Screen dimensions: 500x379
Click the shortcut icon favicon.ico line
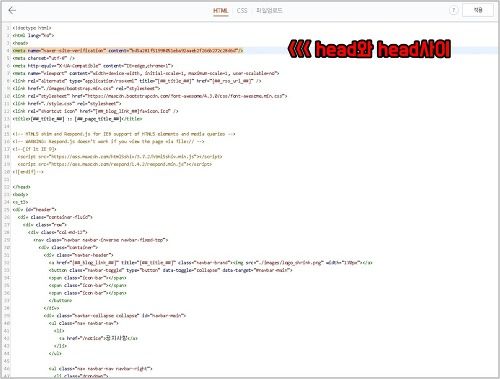tap(95, 111)
